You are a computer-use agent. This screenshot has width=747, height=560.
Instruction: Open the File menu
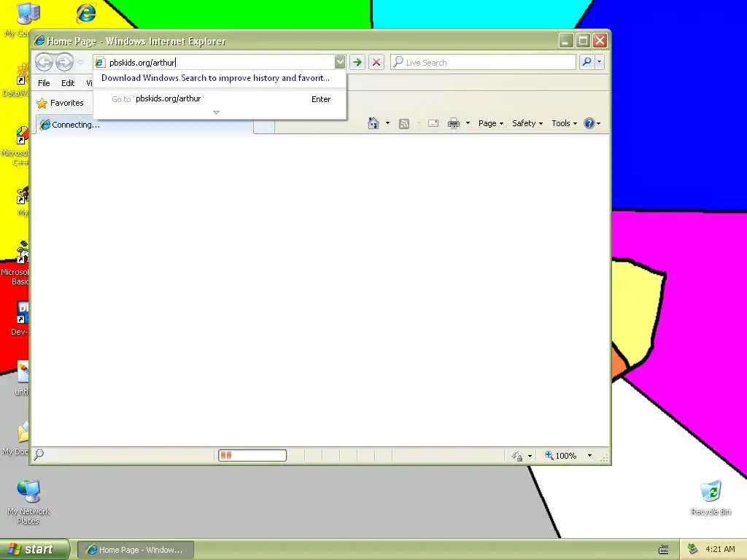[x=44, y=83]
